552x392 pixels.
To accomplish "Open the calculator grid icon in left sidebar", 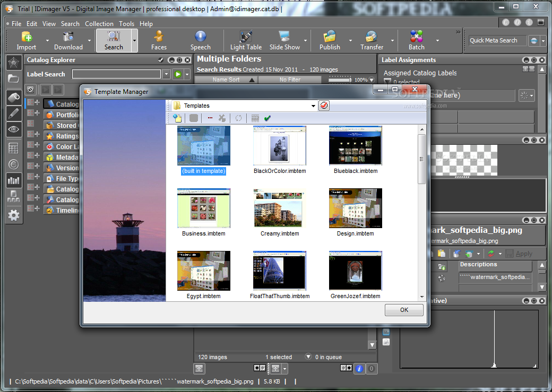I will (x=13, y=148).
